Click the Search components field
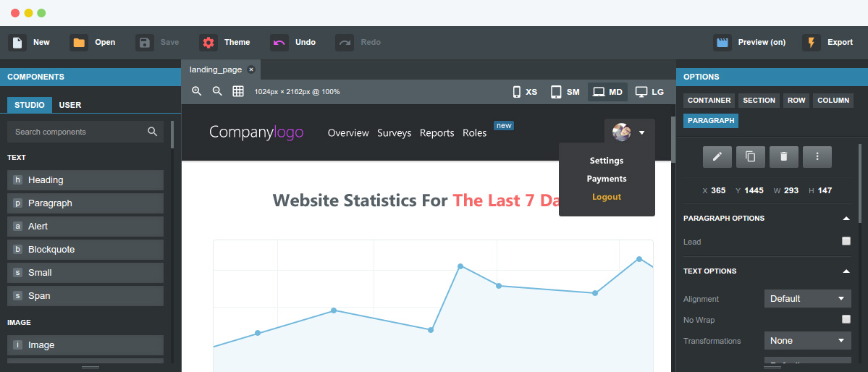Viewport: 868px width, 372px height. tap(85, 132)
